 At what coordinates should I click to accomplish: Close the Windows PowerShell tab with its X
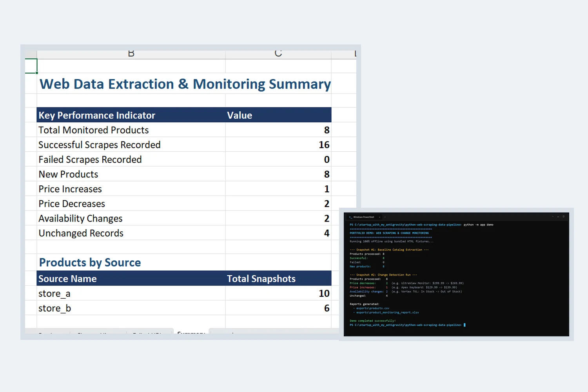379,217
